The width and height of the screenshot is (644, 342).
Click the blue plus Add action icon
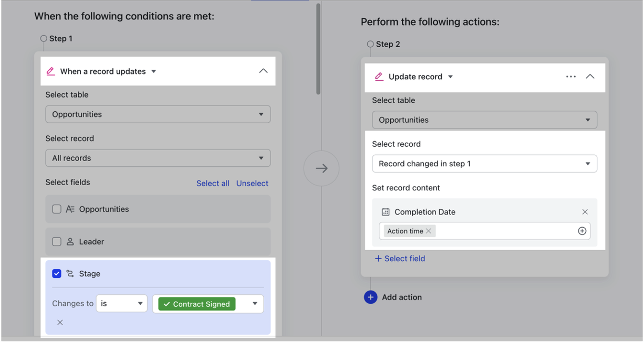point(370,297)
